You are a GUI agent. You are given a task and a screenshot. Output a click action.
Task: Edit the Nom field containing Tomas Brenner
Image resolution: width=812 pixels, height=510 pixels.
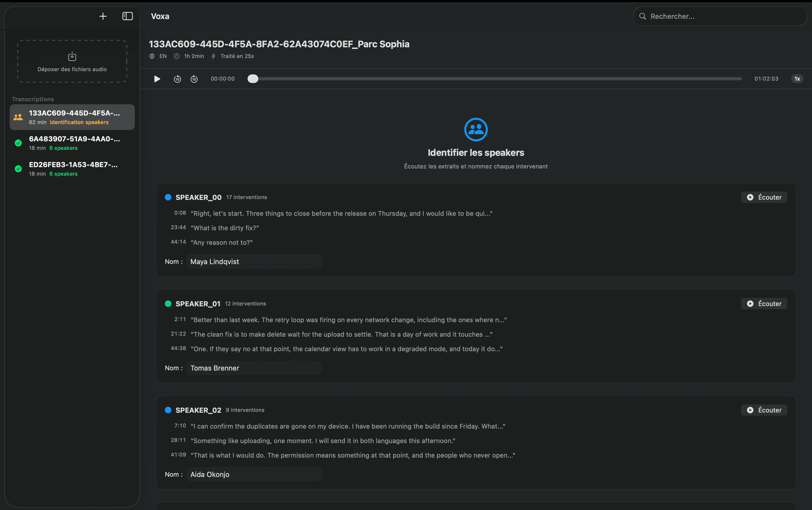coord(254,368)
